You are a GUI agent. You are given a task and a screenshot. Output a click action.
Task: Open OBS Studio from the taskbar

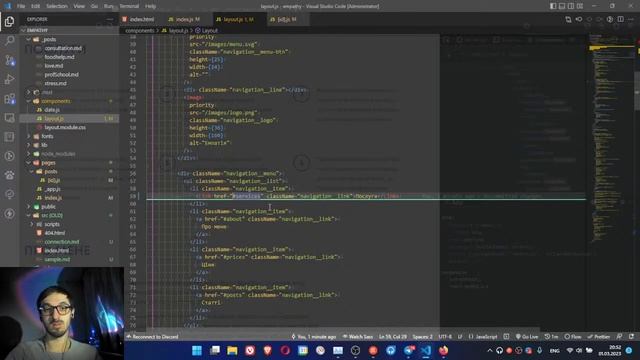356,350
